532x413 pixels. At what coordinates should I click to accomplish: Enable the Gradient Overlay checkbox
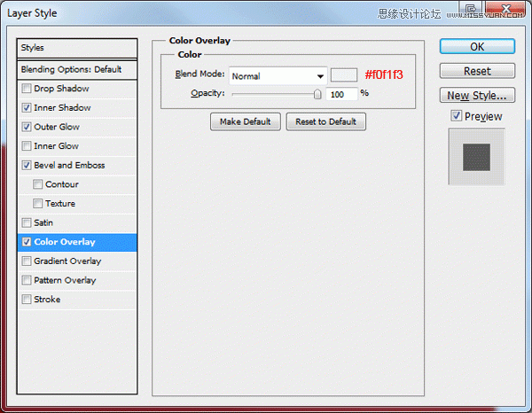coord(26,261)
